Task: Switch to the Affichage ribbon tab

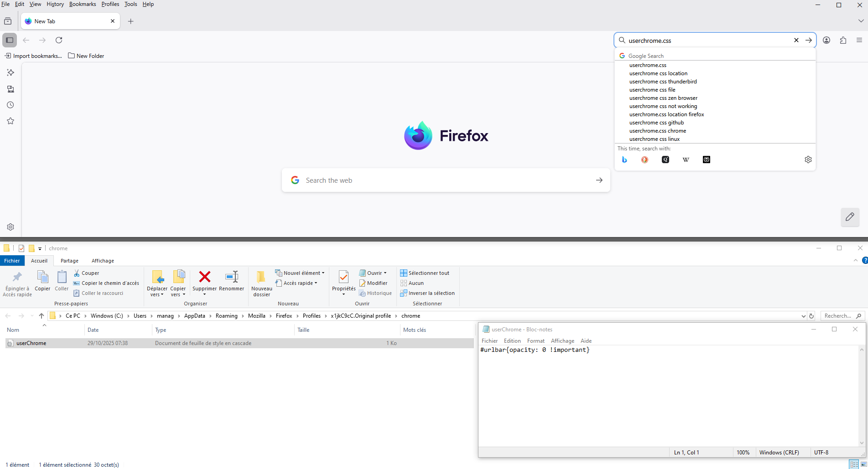Action: coord(103,261)
